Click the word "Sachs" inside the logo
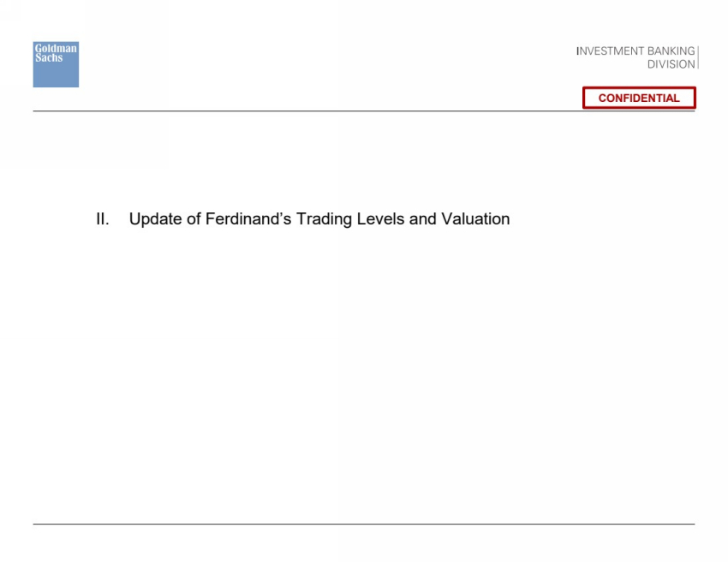This screenshot has width=728, height=562. tap(49, 57)
